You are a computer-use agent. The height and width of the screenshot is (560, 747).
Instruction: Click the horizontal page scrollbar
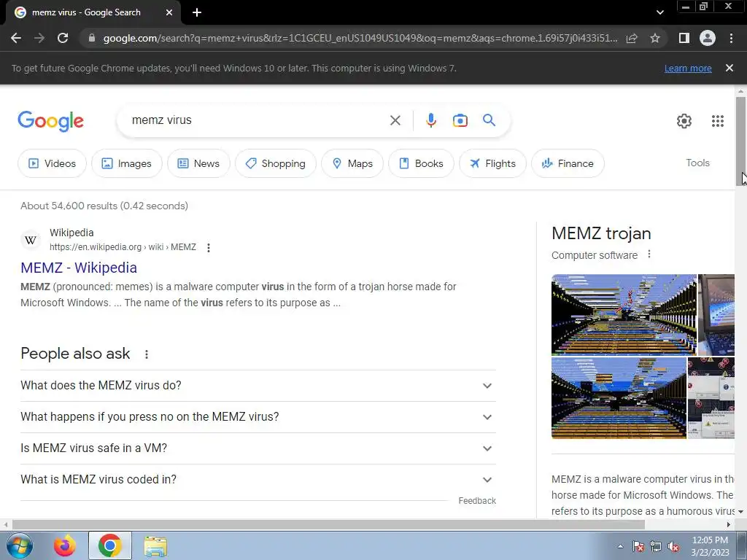329,525
